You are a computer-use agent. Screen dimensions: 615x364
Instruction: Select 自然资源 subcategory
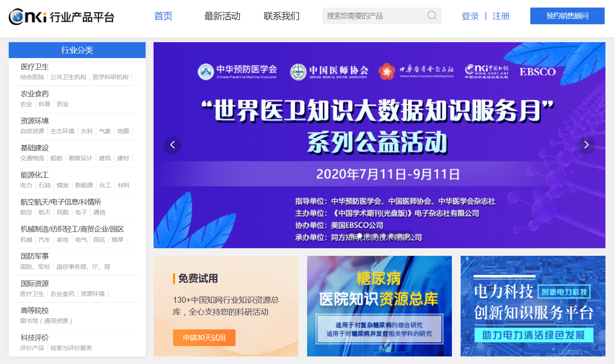click(32, 131)
